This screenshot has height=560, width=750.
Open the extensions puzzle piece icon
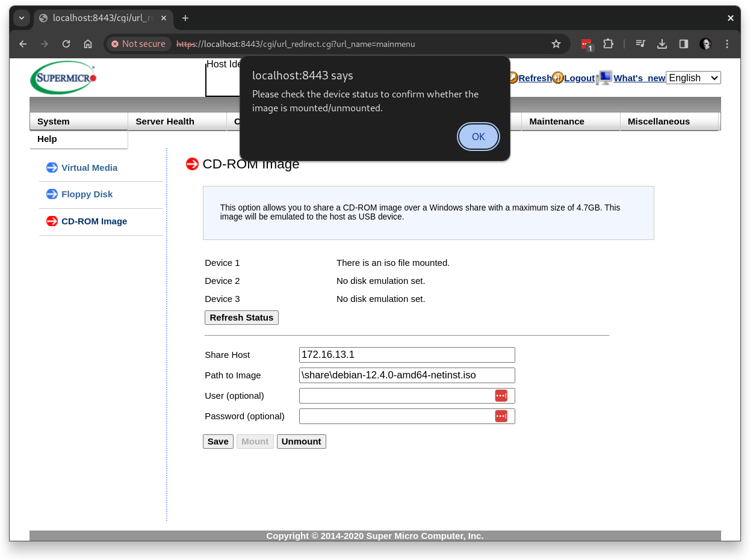[608, 44]
